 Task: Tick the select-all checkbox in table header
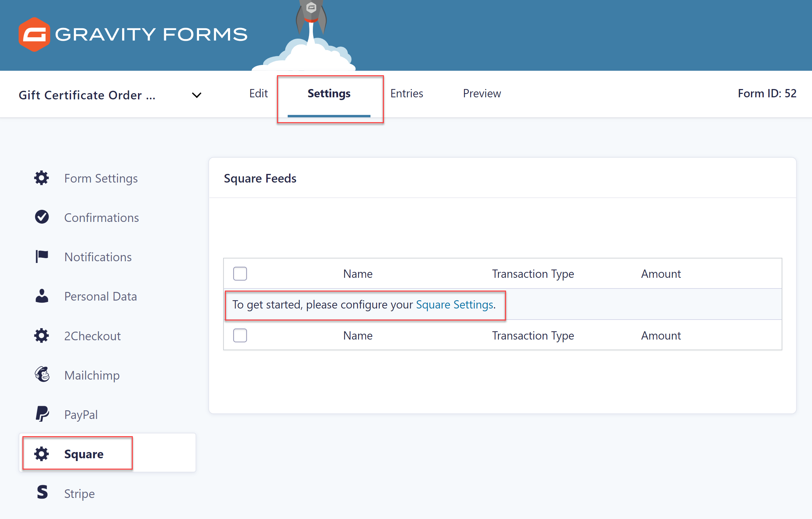coord(240,274)
